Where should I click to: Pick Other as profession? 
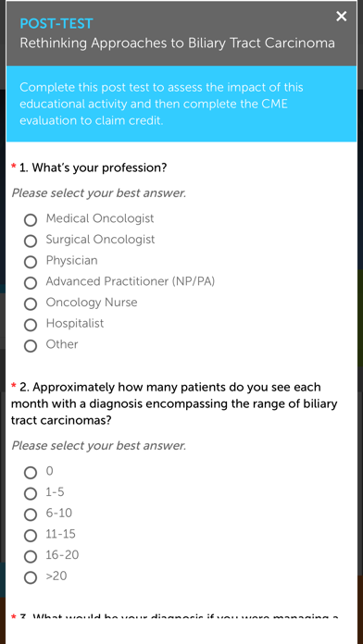(x=31, y=346)
